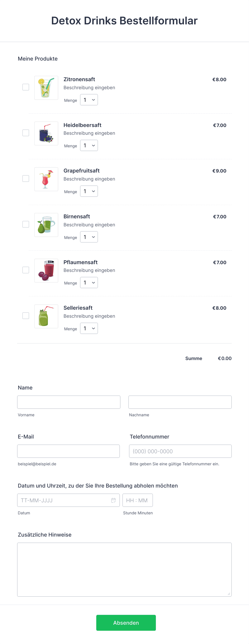Click the Zusätzliche Hinweise text area

125,570
